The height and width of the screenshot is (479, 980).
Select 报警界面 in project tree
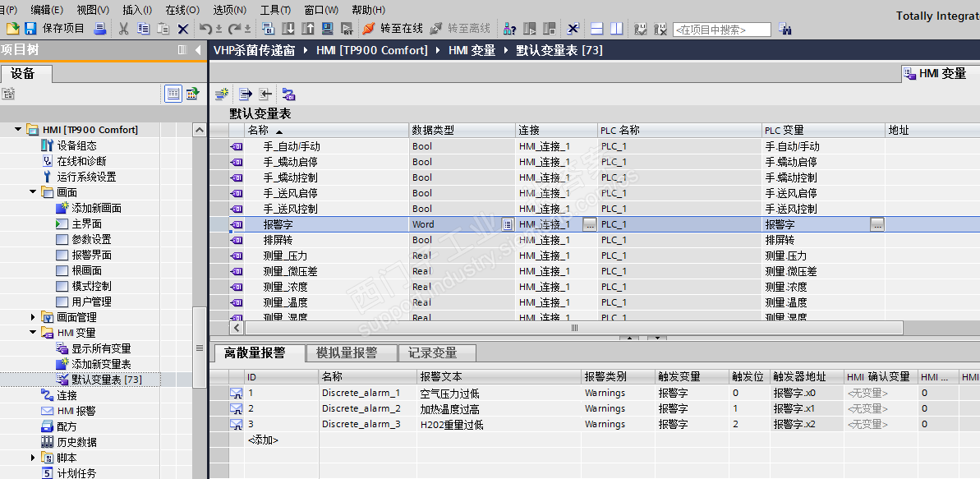[91, 256]
